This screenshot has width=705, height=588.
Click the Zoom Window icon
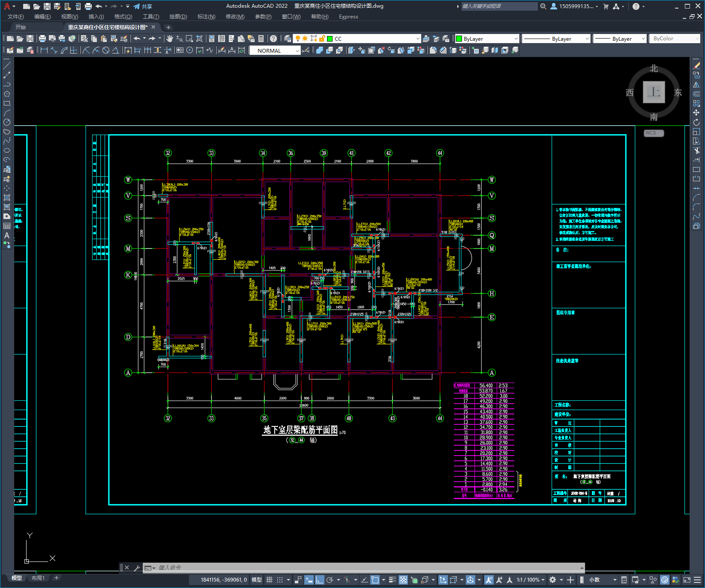(189, 39)
